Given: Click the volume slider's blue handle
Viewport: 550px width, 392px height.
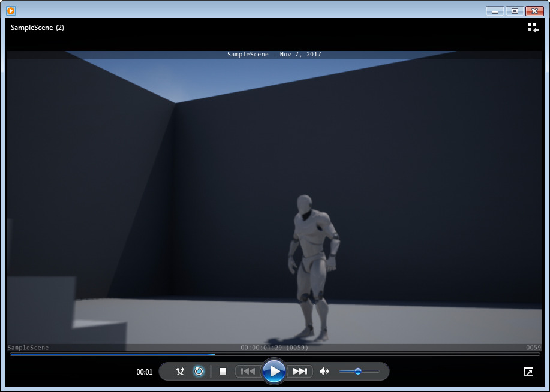Looking at the screenshot, I should point(358,372).
